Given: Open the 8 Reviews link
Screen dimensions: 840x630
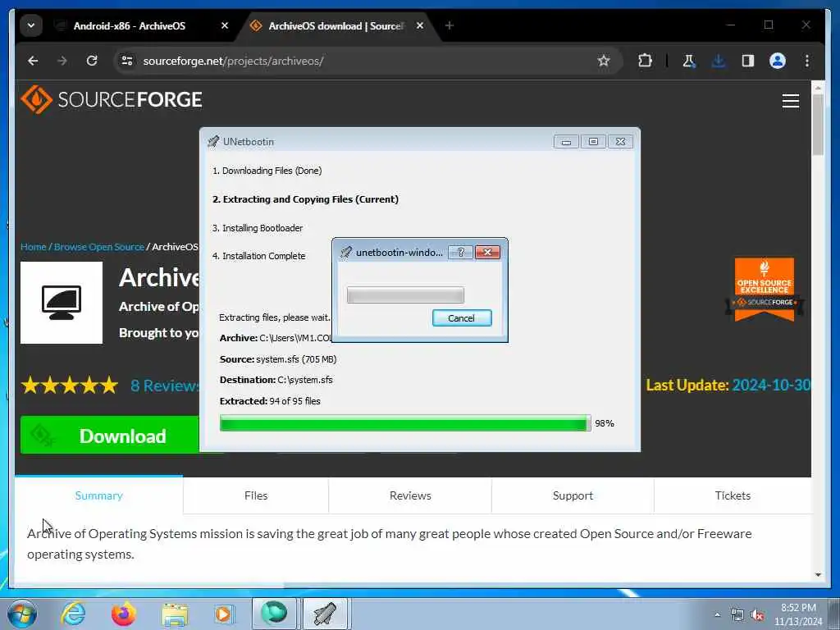Looking at the screenshot, I should pyautogui.click(x=164, y=386).
